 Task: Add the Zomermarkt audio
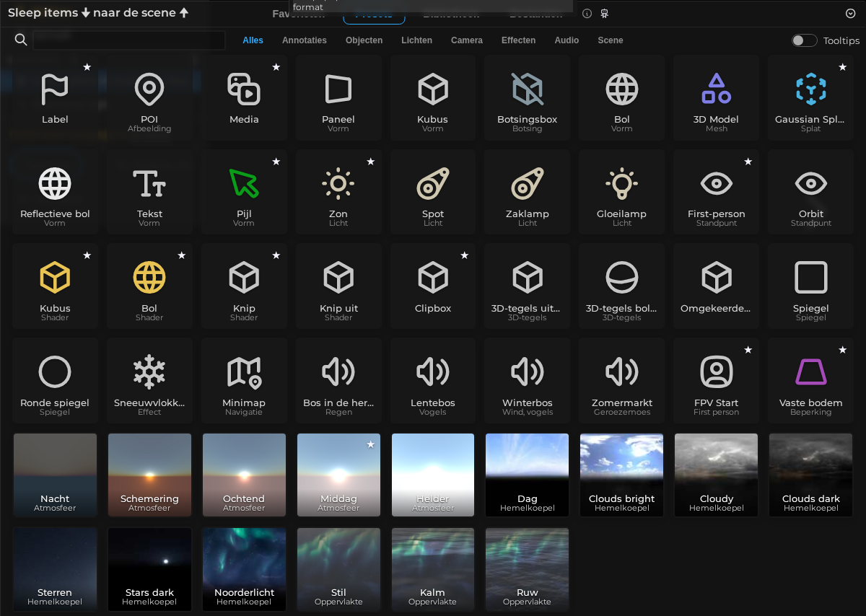[x=622, y=380]
